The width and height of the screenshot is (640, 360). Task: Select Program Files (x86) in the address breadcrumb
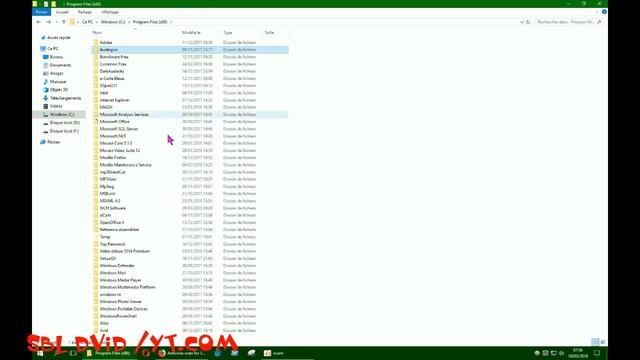point(150,22)
